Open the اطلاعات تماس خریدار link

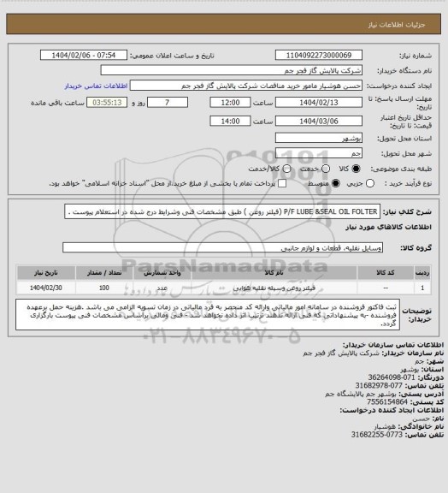(96, 86)
